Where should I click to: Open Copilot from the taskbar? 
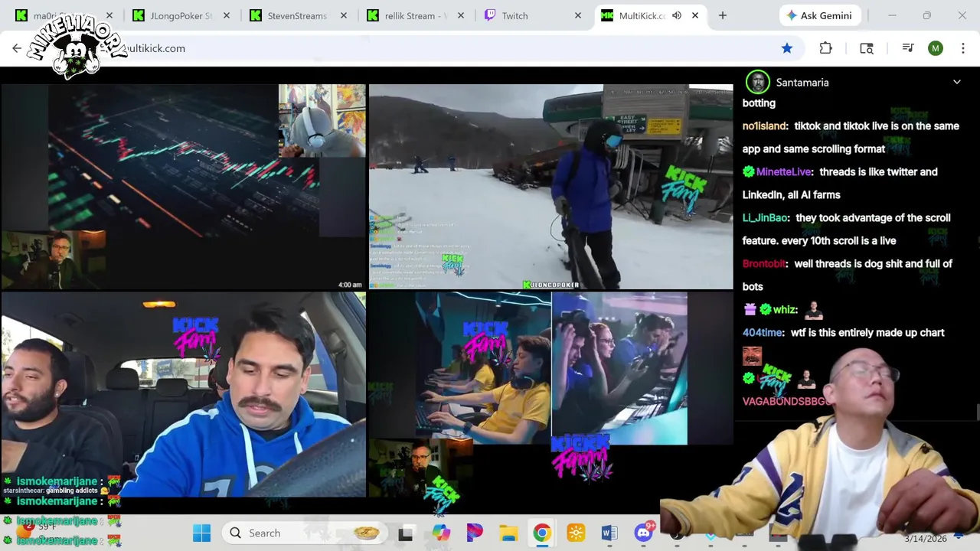click(x=440, y=533)
